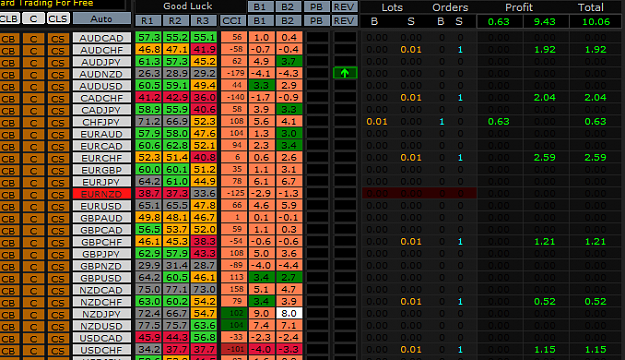Image resolution: width=625 pixels, height=360 pixels.
Task: Click the 1.92 profit in AUDCHF row
Action: coord(544,50)
